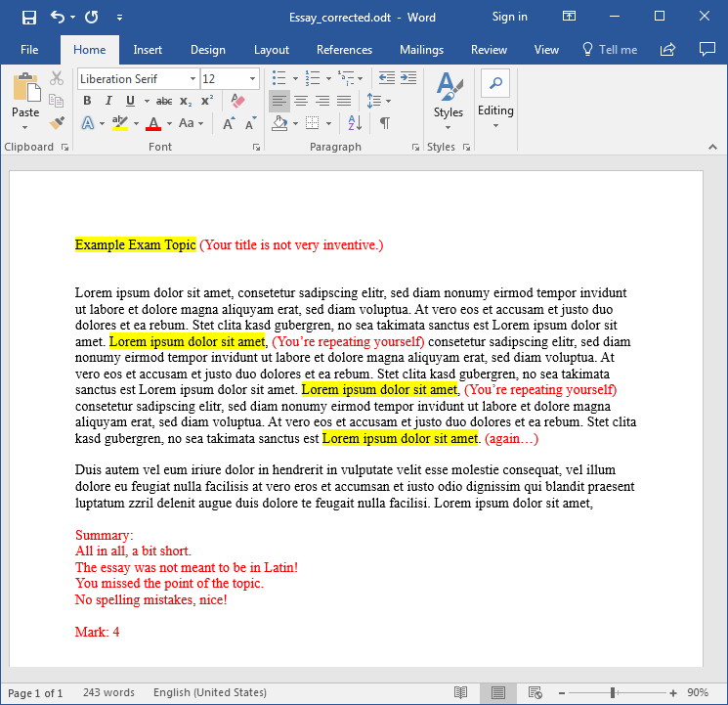The image size is (728, 705).
Task: Click the Bullets list icon
Action: click(x=278, y=77)
